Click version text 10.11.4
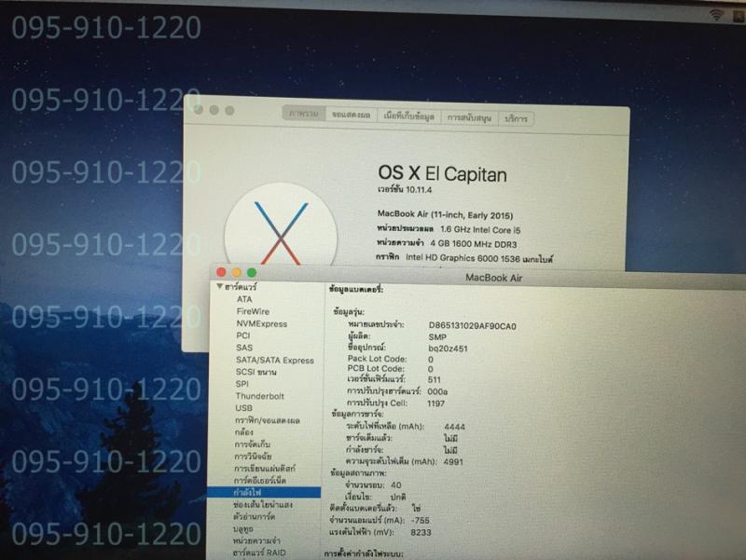 (419, 190)
